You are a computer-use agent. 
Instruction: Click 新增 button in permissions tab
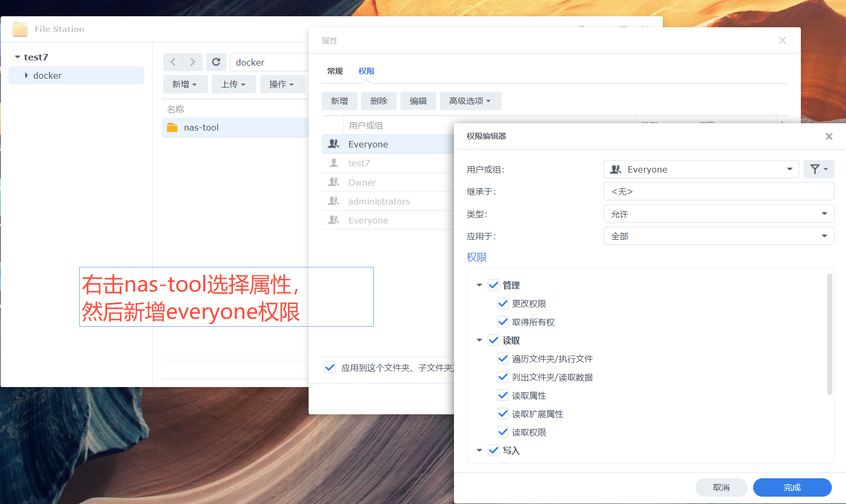[340, 101]
